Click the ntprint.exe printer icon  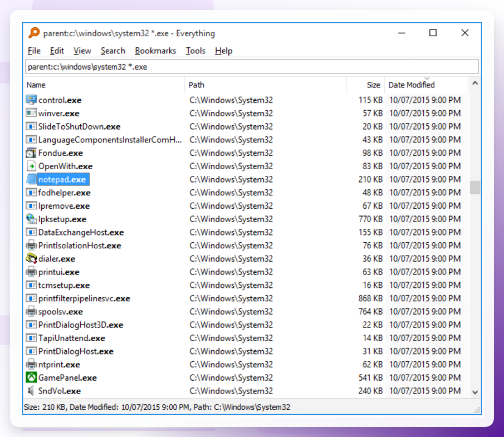tap(31, 365)
